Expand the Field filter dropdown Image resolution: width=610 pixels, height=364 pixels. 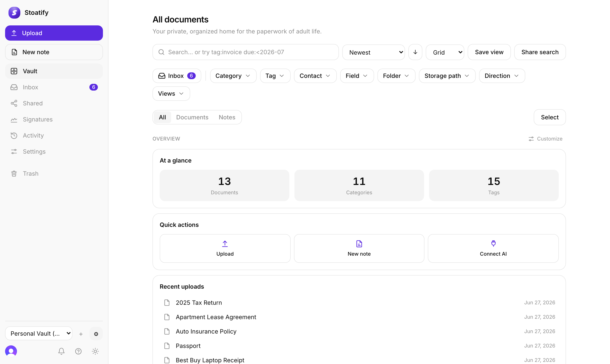(357, 76)
